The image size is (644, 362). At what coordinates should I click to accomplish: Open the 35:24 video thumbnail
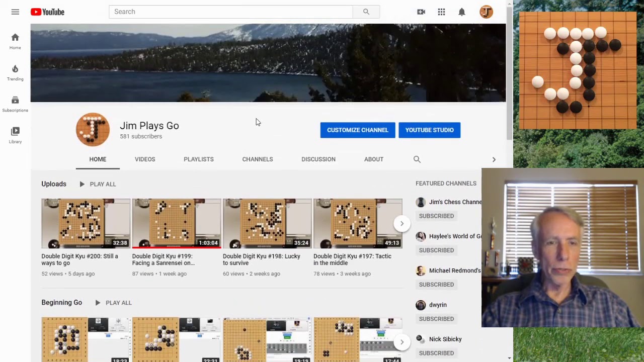[267, 224]
